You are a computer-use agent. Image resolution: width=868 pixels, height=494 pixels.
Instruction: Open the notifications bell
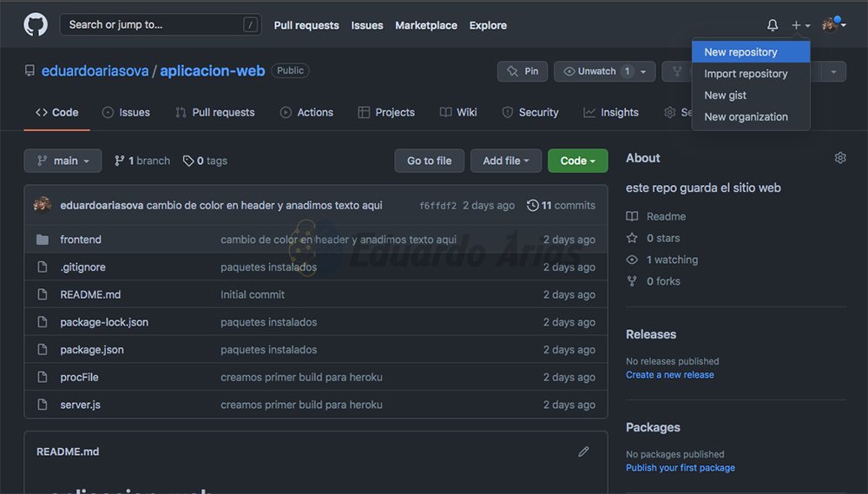click(773, 25)
